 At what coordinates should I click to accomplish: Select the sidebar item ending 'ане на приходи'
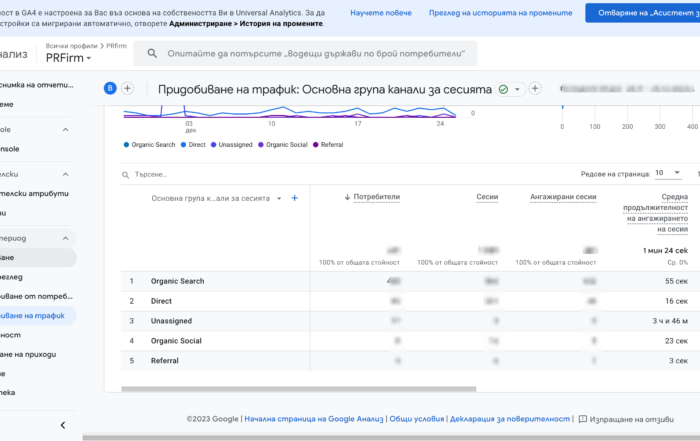pos(28,354)
